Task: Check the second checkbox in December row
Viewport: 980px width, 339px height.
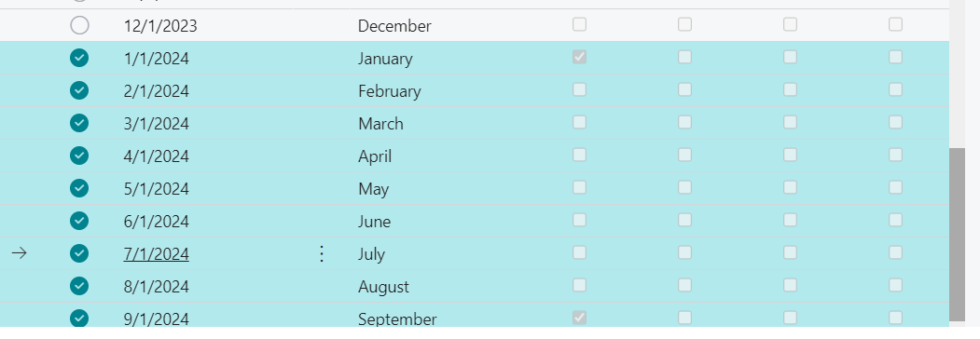Action: pyautogui.click(x=685, y=24)
